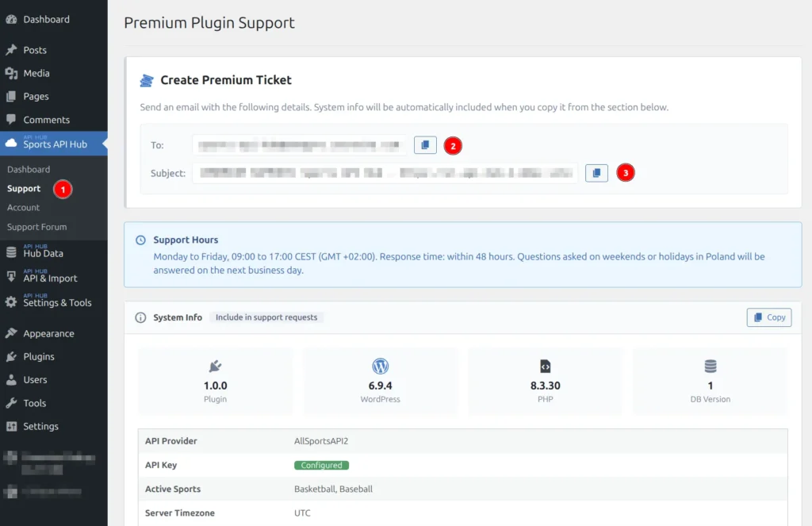Click the Plugins plug icon in sidebar
The height and width of the screenshot is (526, 812).
[11, 356]
